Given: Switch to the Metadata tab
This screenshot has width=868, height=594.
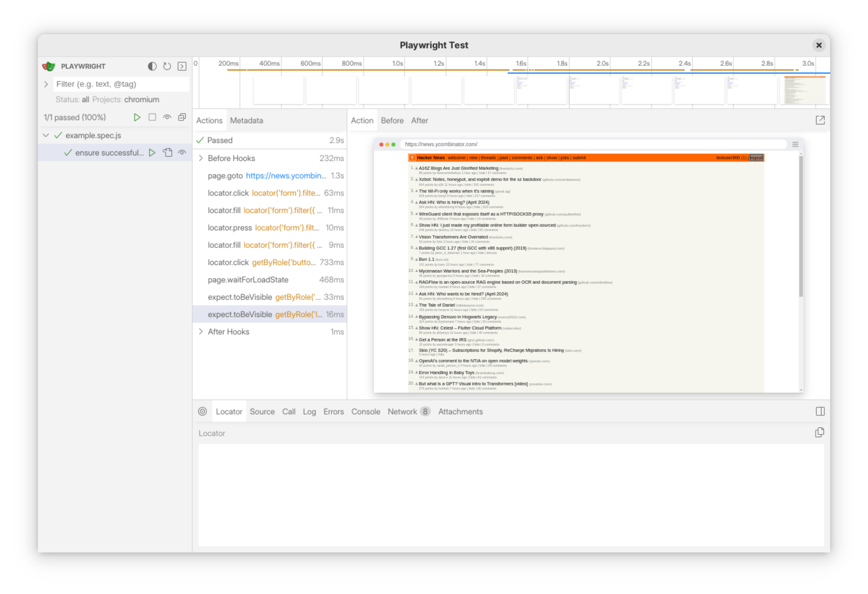Looking at the screenshot, I should (x=246, y=120).
